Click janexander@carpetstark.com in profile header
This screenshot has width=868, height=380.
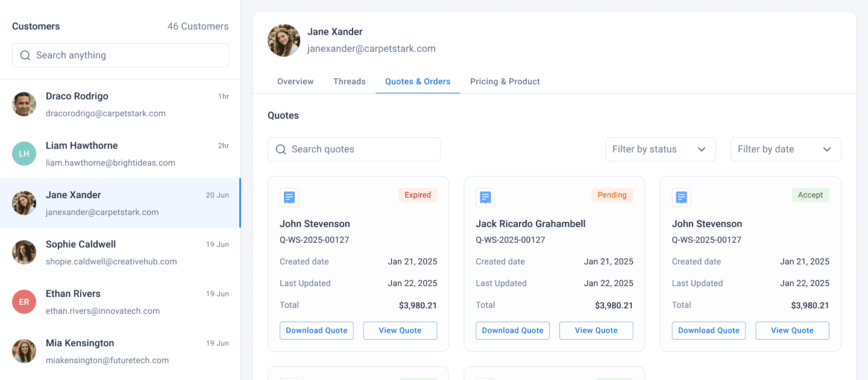(371, 49)
